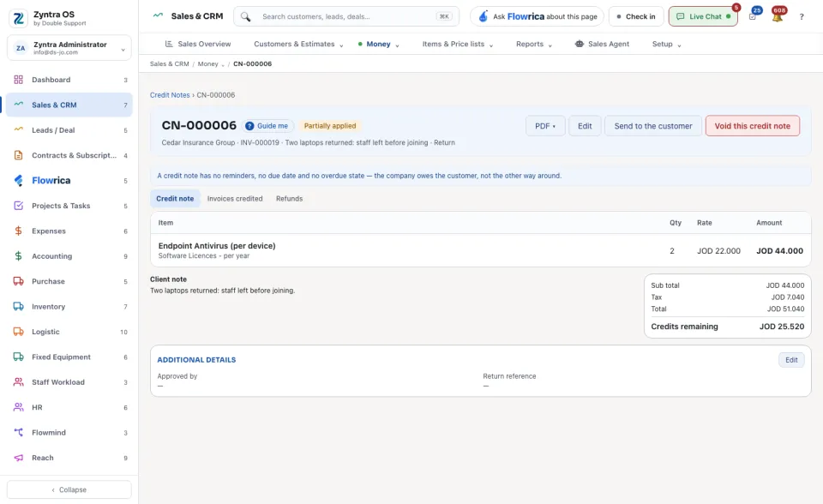Open the Refunds tab

(x=289, y=199)
